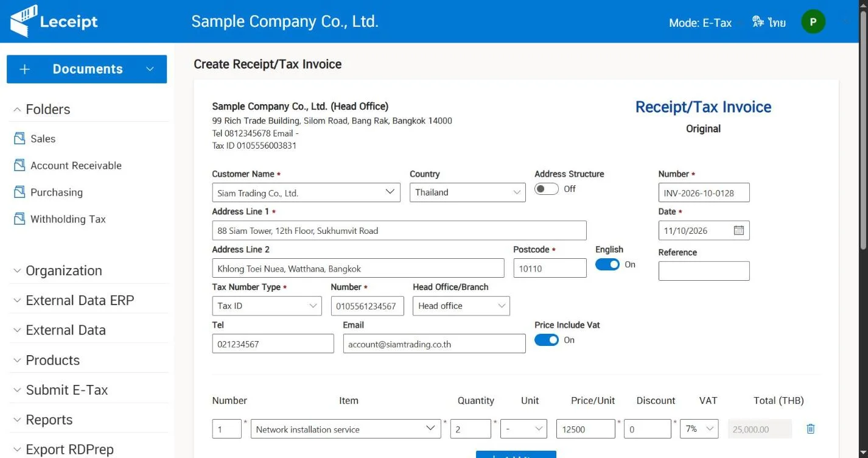Image resolution: width=868 pixels, height=458 pixels.
Task: Open the Withholding Tax folder icon
Action: [19, 219]
